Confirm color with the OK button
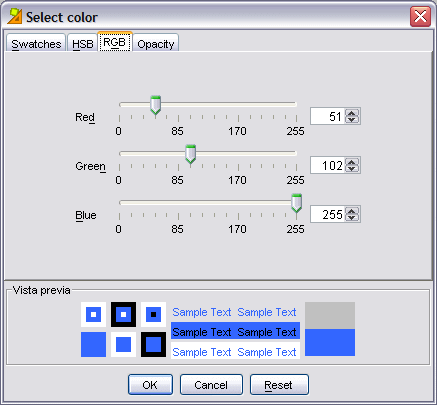 150,385
